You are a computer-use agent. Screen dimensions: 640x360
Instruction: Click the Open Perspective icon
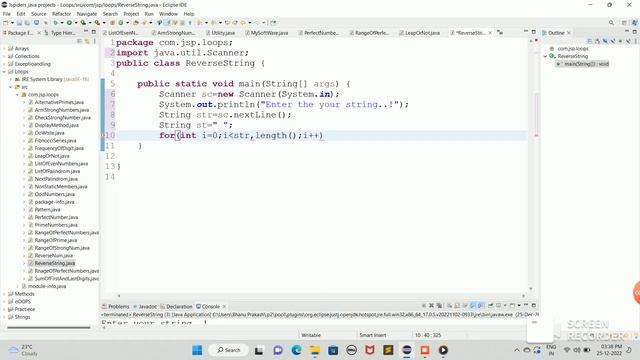click(x=624, y=23)
